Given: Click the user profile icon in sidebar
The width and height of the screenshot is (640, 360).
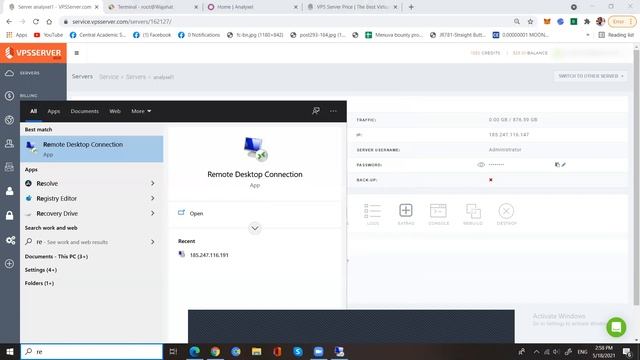Looking at the screenshot, I should pos(9,191).
